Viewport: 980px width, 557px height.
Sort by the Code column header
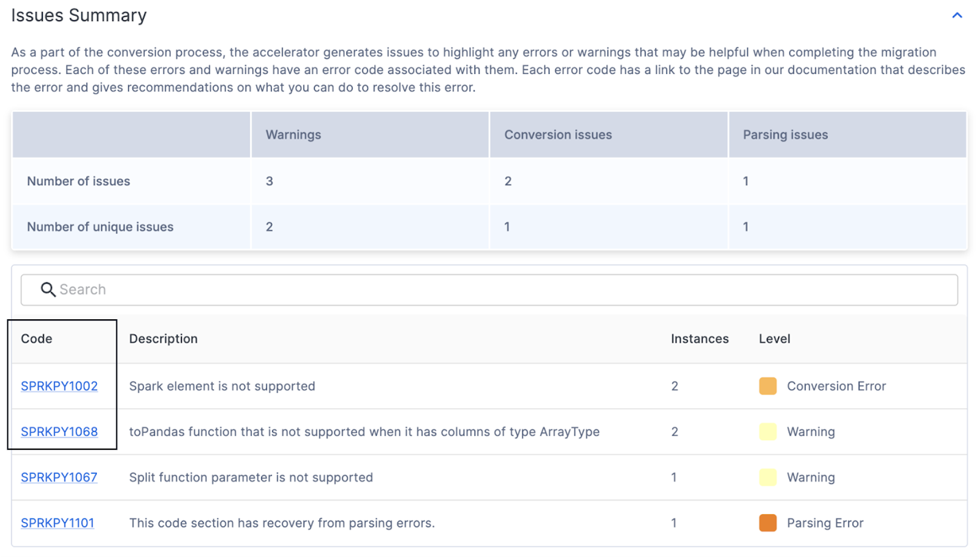click(37, 339)
